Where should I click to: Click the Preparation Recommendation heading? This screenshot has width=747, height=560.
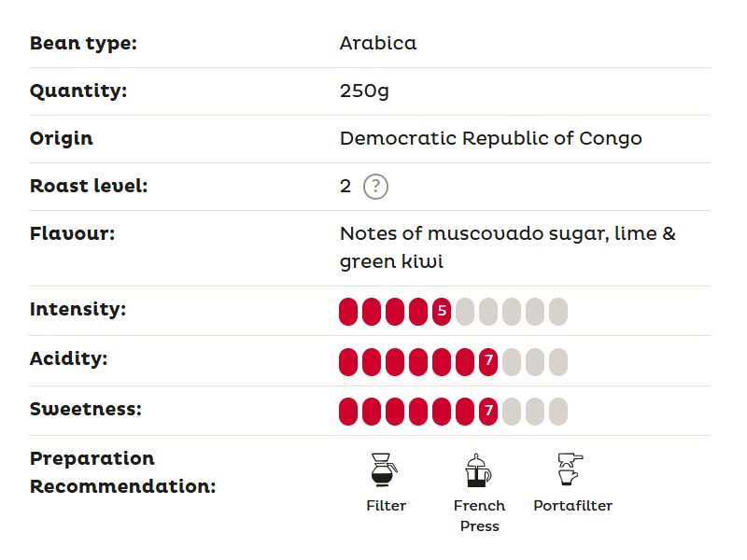(123, 472)
